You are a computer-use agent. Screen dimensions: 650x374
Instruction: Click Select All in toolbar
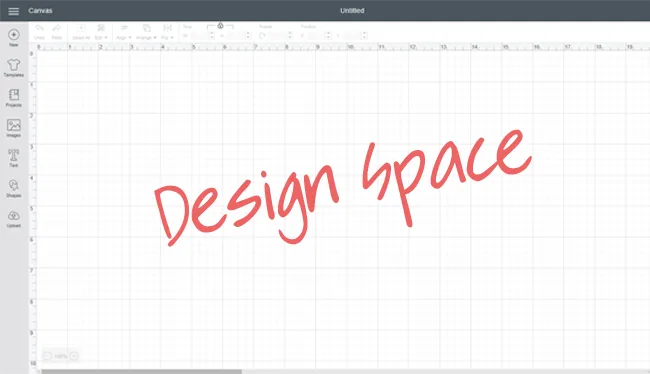pos(81,32)
